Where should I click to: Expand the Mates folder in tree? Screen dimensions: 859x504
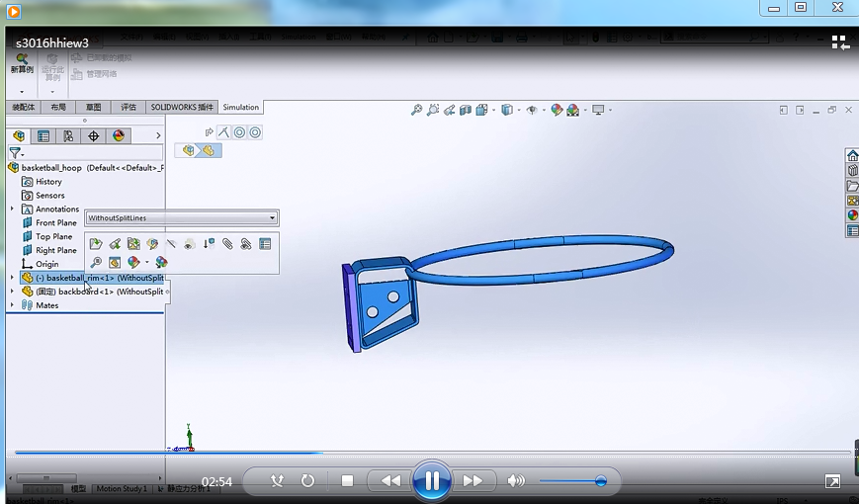(13, 305)
